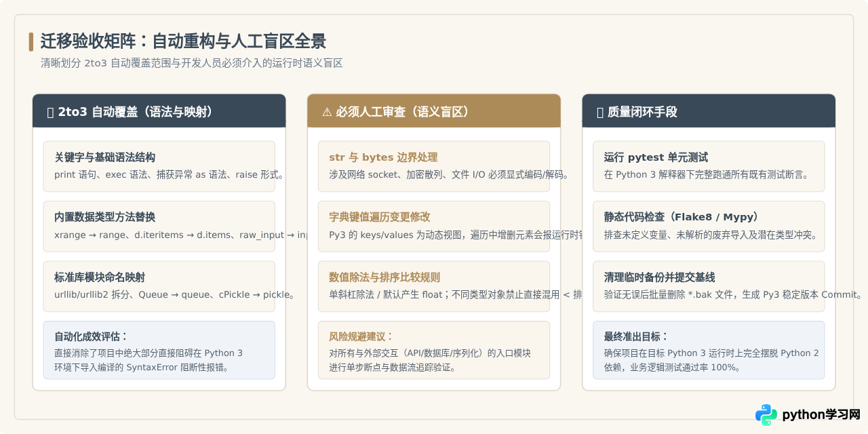The image size is (868, 434).
Task: Click the 自动化成效评估： heading
Action: tap(92, 336)
